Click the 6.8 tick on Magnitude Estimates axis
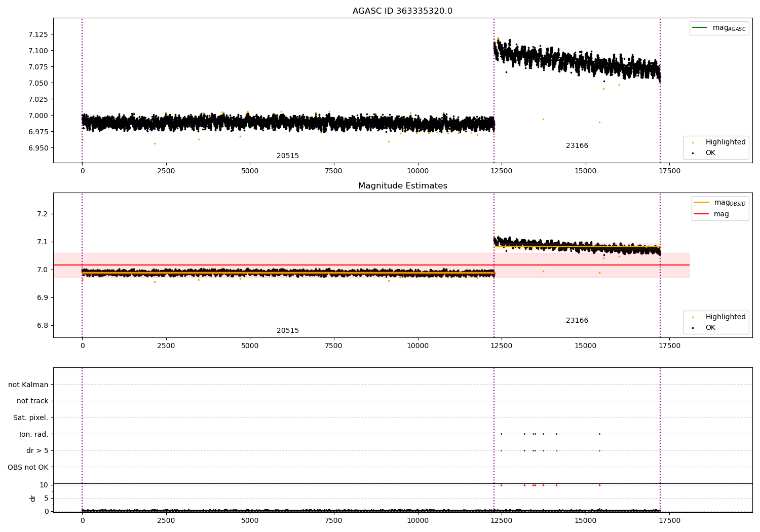The height and width of the screenshot is (532, 760). [x=43, y=325]
